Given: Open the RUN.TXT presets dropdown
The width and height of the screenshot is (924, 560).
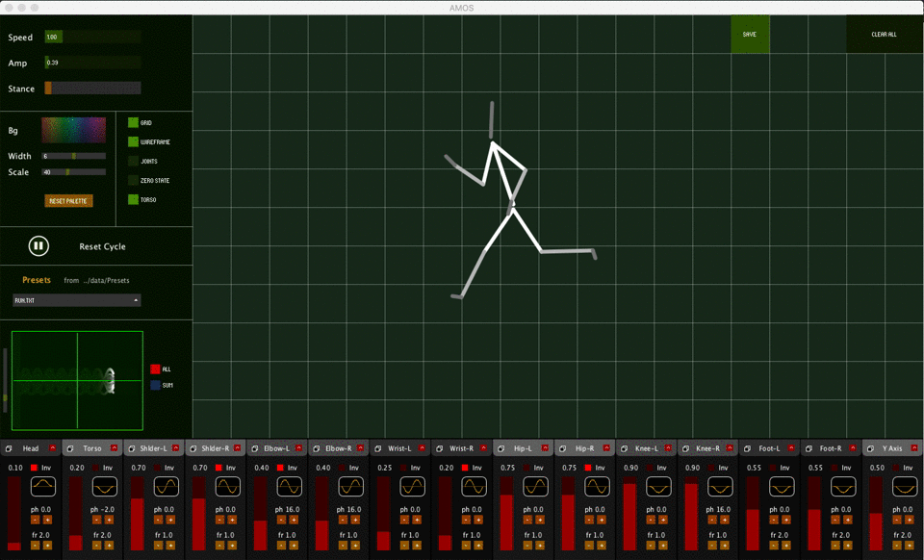Looking at the screenshot, I should pyautogui.click(x=77, y=299).
